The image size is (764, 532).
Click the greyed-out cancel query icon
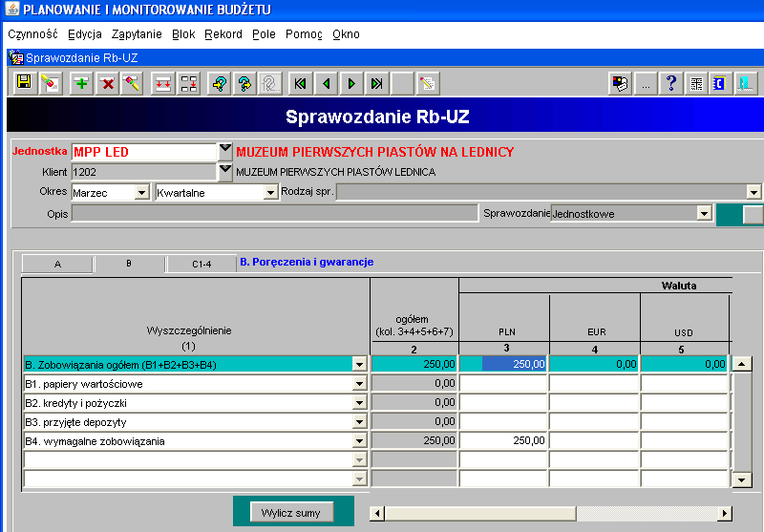[x=270, y=83]
